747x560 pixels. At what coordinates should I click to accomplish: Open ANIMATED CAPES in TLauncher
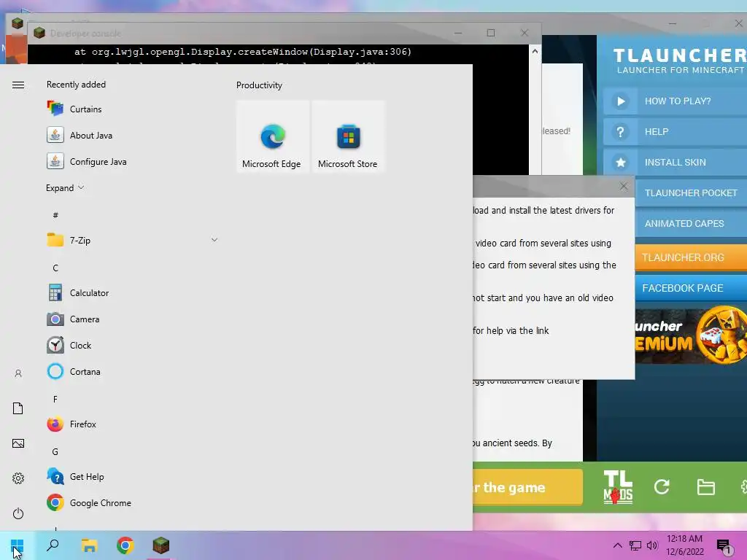[691, 223]
